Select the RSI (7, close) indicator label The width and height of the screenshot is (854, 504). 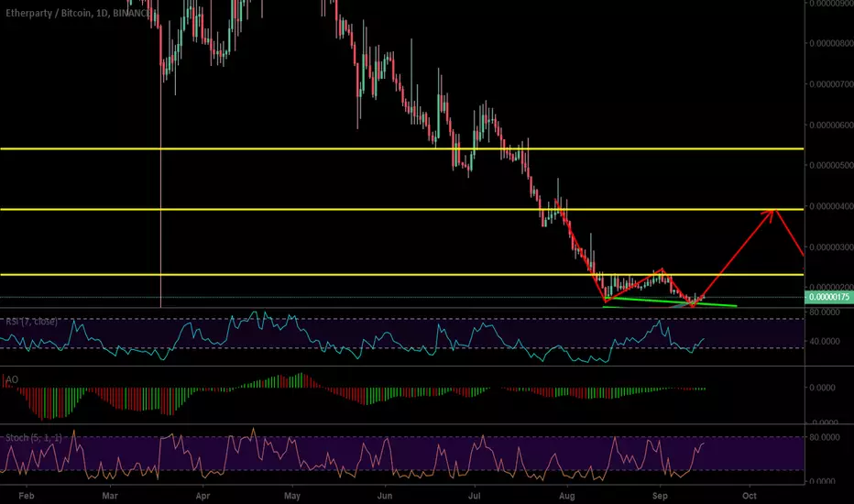point(31,322)
